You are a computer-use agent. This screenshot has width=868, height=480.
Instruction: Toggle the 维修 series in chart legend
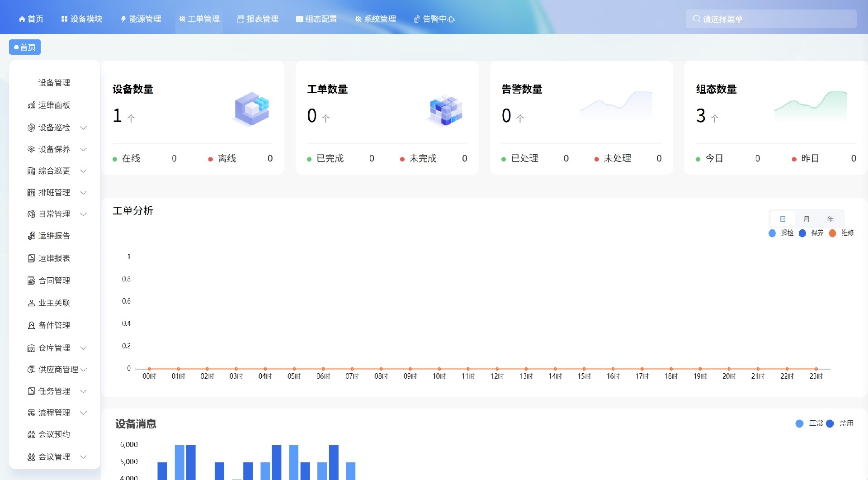pos(841,233)
